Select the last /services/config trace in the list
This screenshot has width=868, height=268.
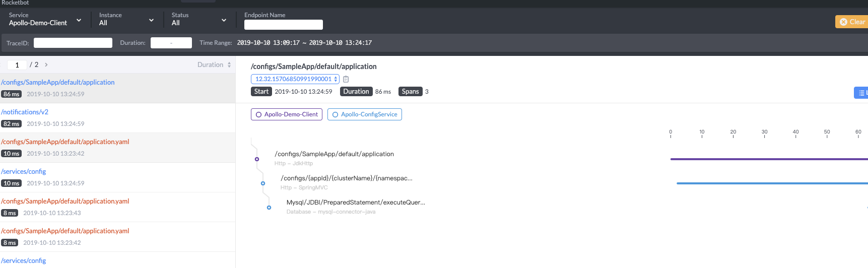[x=117, y=260]
